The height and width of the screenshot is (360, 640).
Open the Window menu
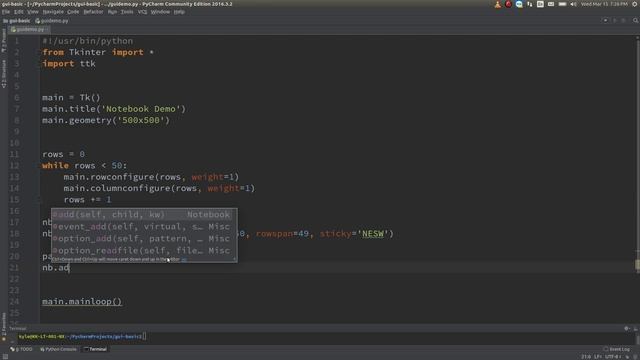(x=160, y=12)
